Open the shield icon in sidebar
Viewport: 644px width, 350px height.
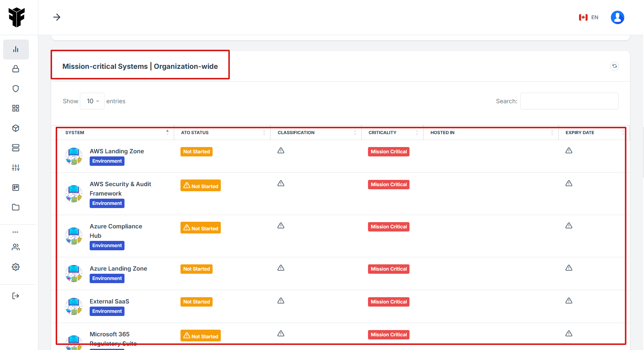click(16, 89)
